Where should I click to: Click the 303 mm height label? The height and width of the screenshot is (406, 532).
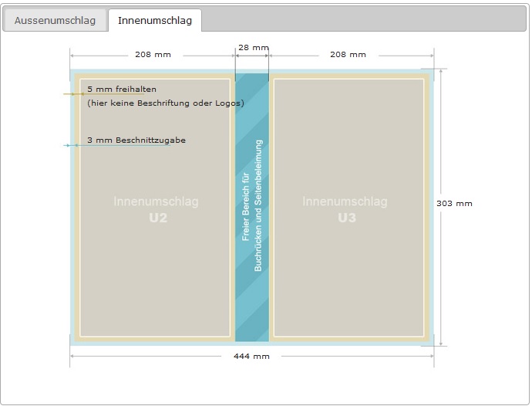tap(454, 204)
